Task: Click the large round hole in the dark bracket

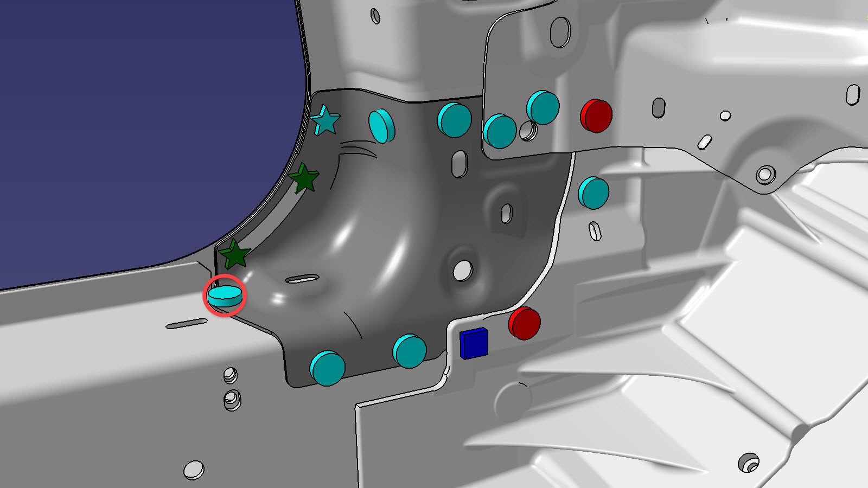Action: click(463, 269)
